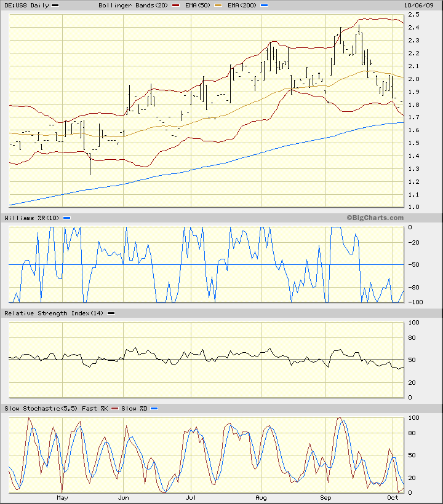Screen dimensions: 443x504
Task: Click the Bollinger Bands(20) legend label
Action: (133, 5)
